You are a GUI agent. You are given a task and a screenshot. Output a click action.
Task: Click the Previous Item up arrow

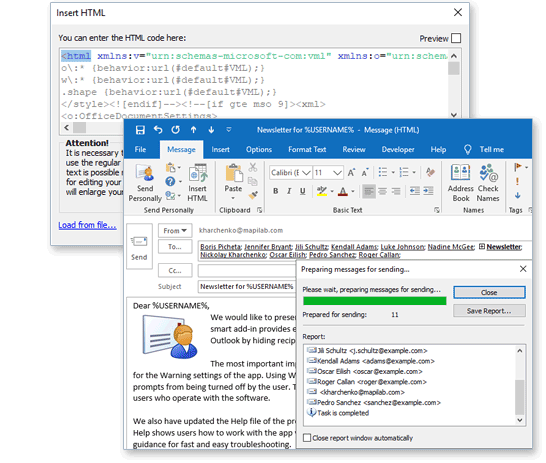pos(193,130)
